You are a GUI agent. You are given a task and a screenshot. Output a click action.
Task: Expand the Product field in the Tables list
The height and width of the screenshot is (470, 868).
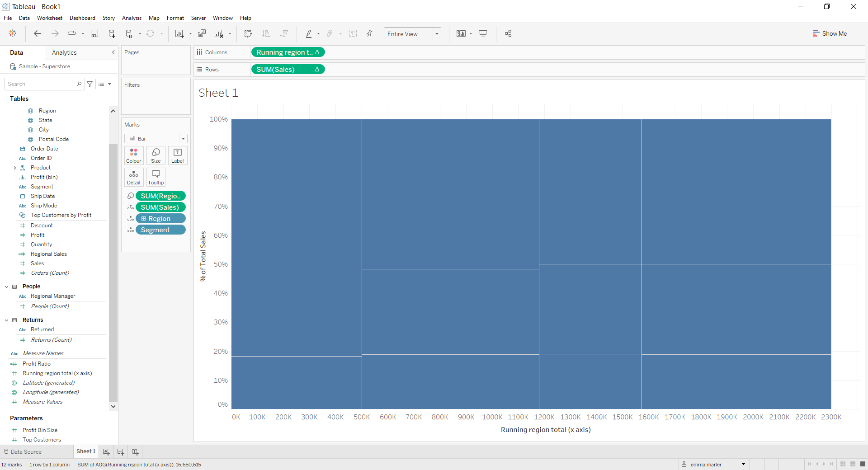tap(15, 167)
